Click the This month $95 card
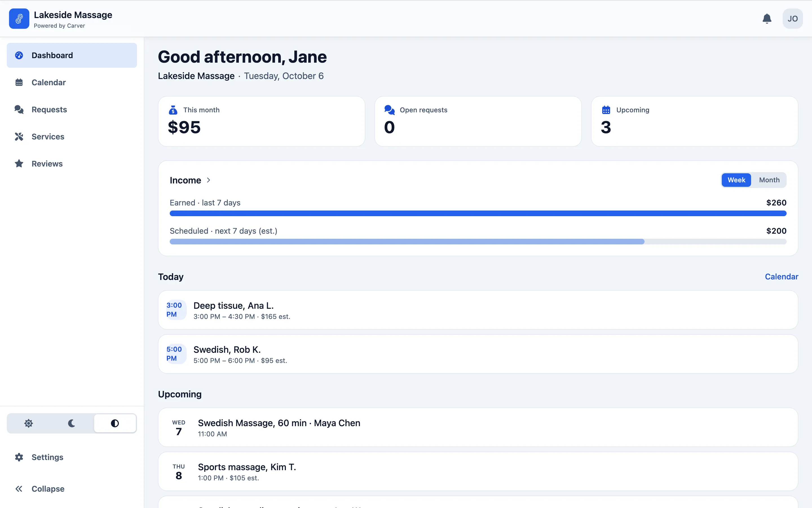This screenshot has height=508, width=812. click(x=261, y=121)
